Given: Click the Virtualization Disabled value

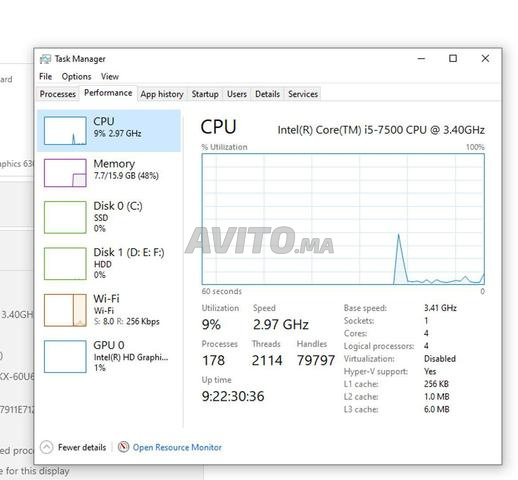Looking at the screenshot, I should click(x=440, y=359).
